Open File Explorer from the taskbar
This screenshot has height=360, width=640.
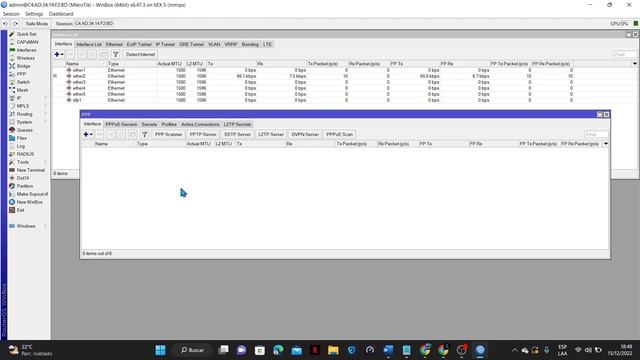pos(333,350)
